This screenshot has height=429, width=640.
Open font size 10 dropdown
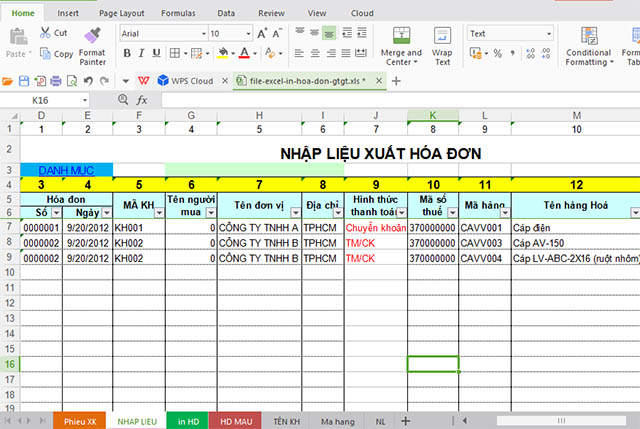pos(248,34)
